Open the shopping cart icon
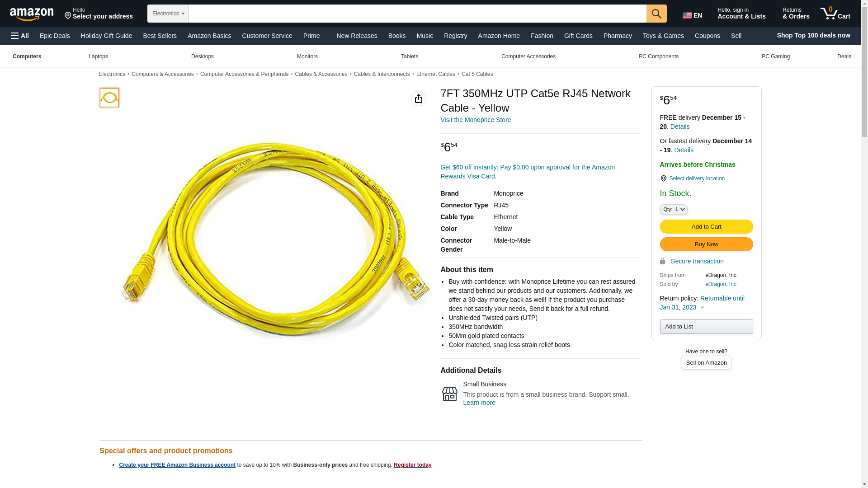 pos(835,13)
